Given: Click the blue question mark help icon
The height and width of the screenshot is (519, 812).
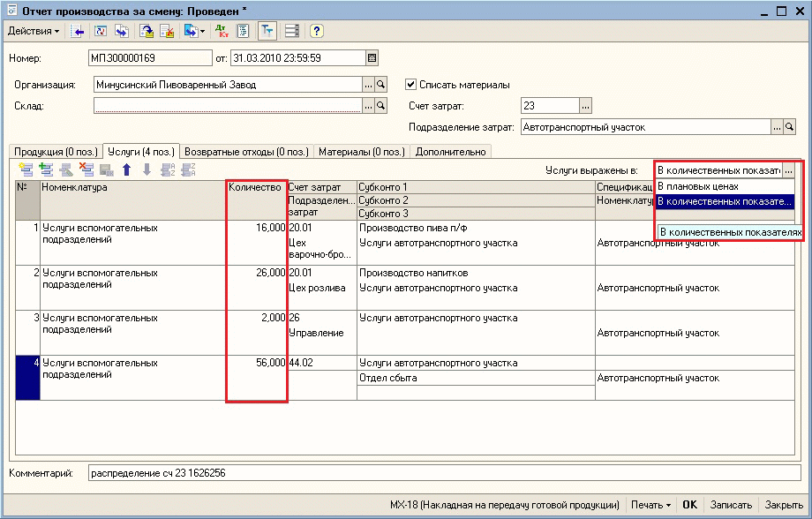Looking at the screenshot, I should [316, 31].
